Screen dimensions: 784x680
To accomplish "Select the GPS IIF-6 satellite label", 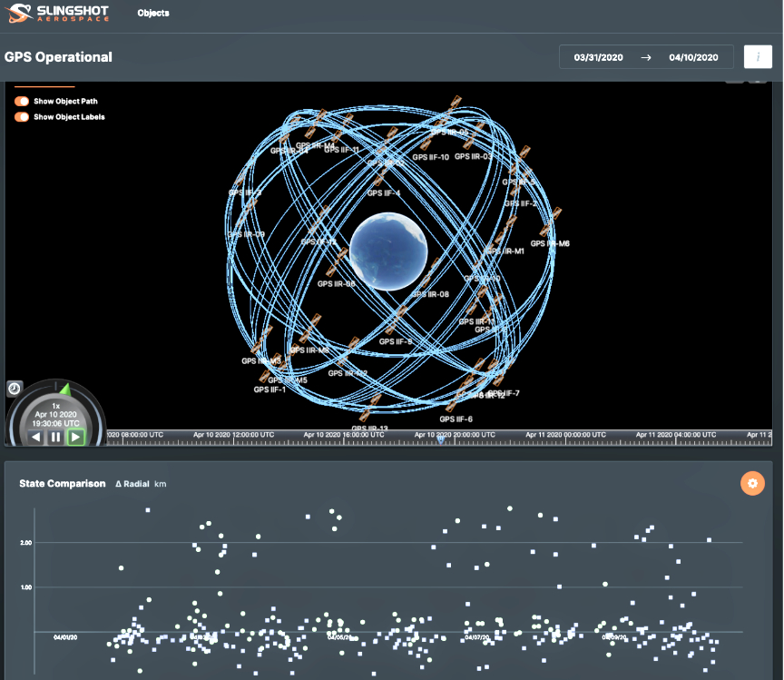I will (456, 419).
